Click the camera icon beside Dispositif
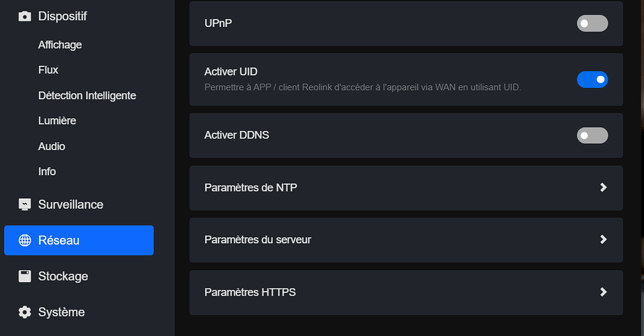Viewport: 644px width, 336px height. click(x=25, y=16)
